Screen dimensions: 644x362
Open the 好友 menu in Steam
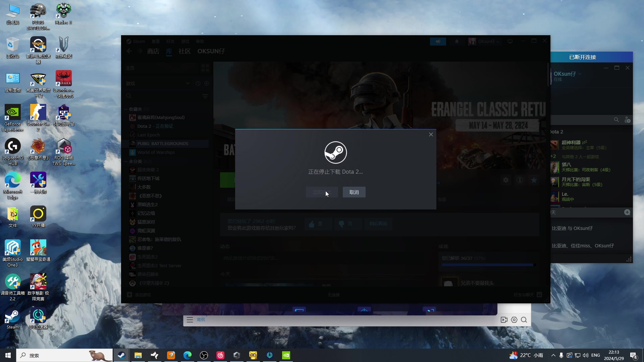click(170, 42)
